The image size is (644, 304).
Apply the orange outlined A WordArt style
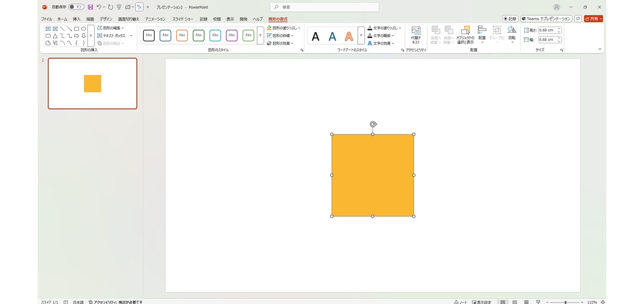click(349, 36)
